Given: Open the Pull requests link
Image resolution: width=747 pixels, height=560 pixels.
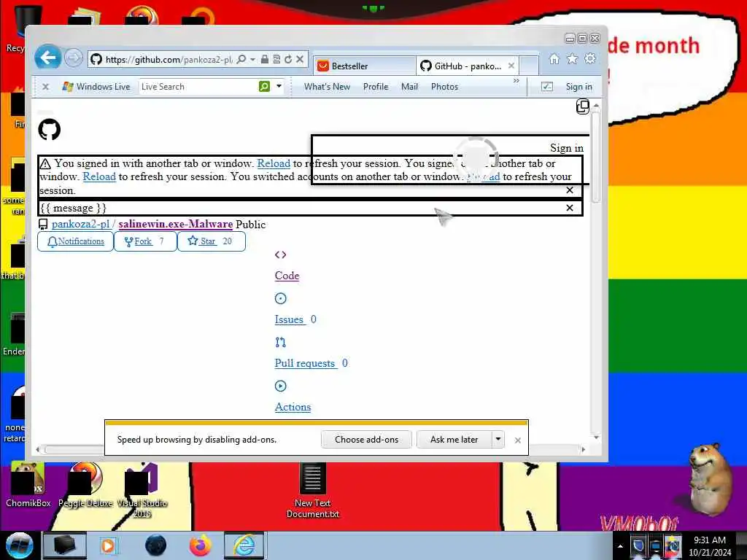Looking at the screenshot, I should pos(306,363).
